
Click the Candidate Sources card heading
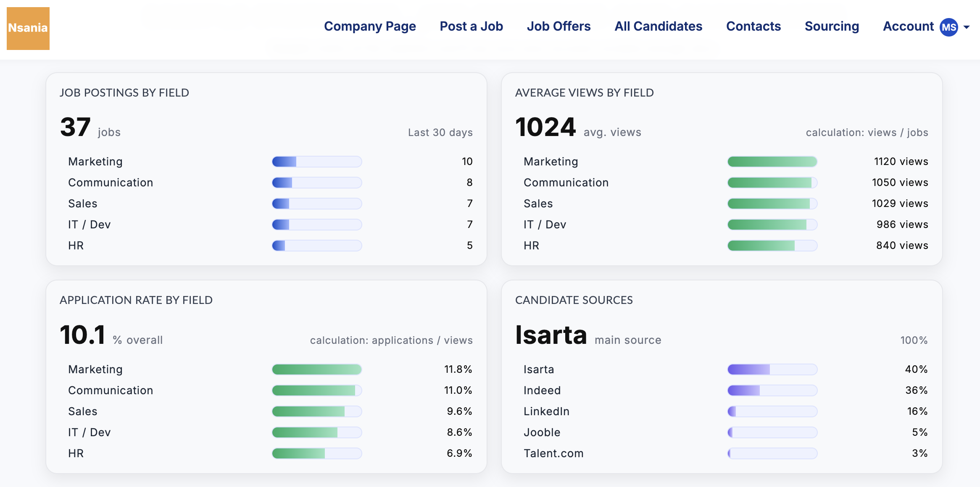click(x=574, y=300)
